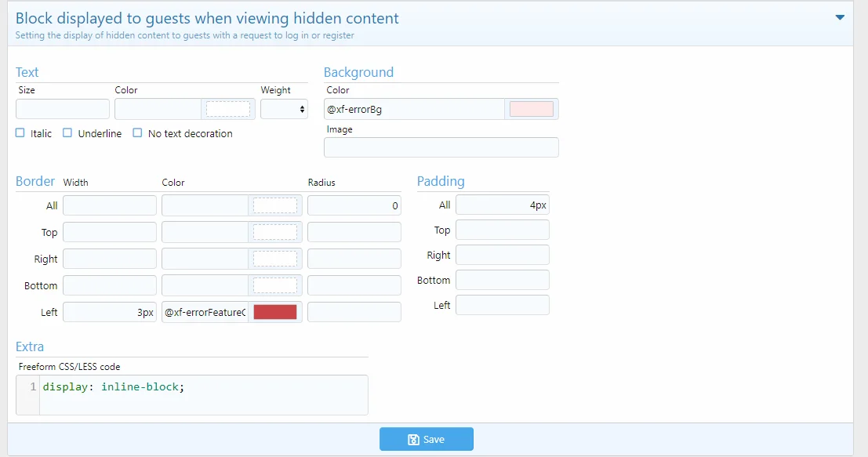
Task: Check the No text decoration option
Action: coord(137,133)
